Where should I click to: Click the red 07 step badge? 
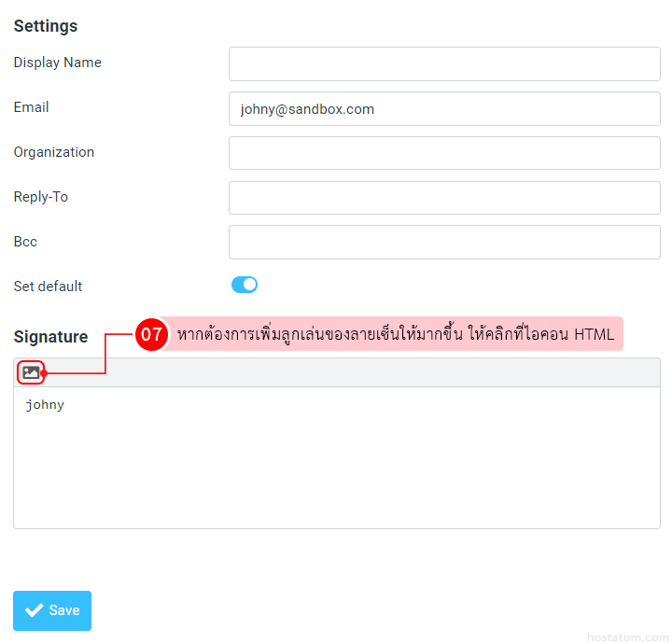coord(151,334)
